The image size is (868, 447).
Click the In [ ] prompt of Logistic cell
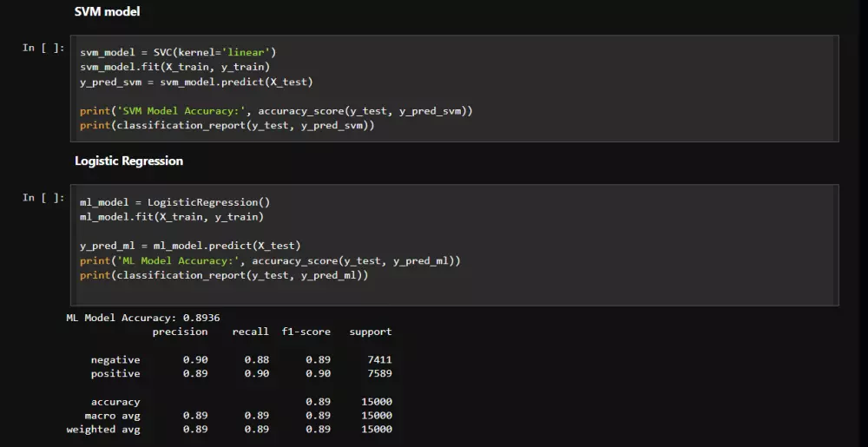point(43,198)
